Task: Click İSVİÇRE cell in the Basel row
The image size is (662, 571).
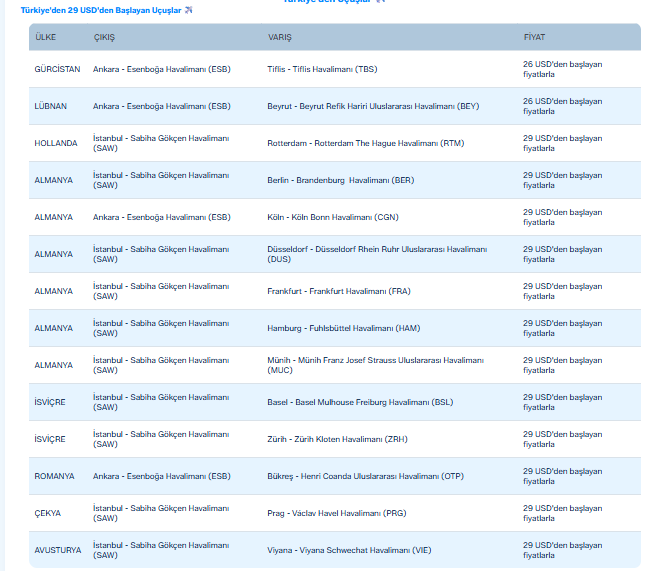Action: pyautogui.click(x=50, y=402)
